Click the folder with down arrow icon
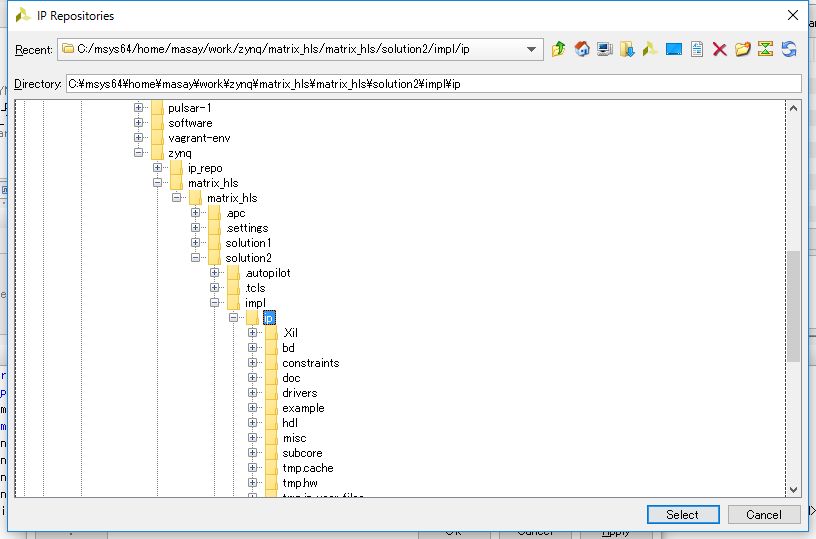This screenshot has width=816, height=539. (627, 49)
